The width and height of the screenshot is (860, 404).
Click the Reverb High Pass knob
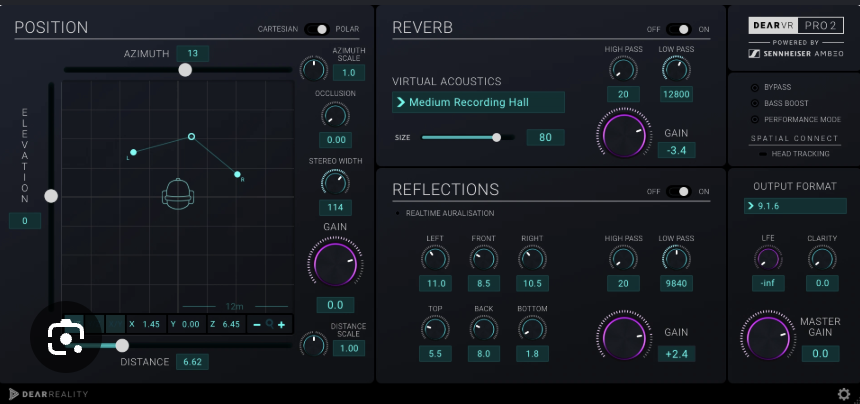(x=623, y=69)
